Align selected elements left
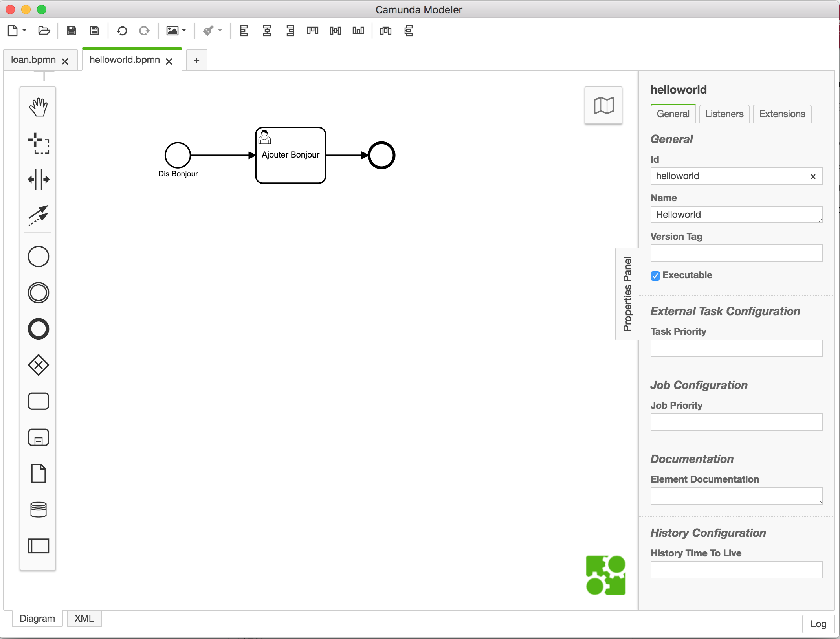 click(244, 30)
